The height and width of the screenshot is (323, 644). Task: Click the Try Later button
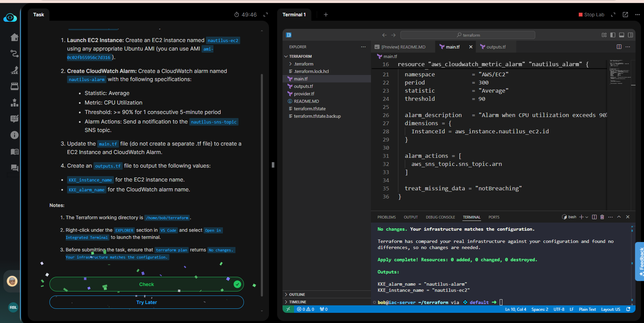[146, 302]
